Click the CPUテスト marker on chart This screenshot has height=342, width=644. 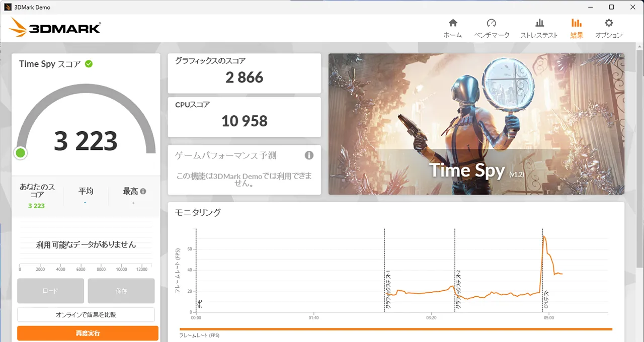coord(546,299)
